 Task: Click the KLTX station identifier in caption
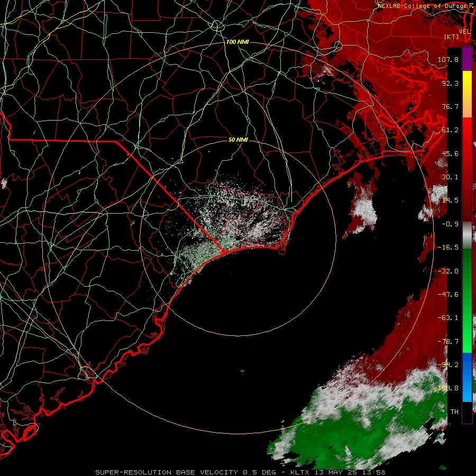coord(301,472)
